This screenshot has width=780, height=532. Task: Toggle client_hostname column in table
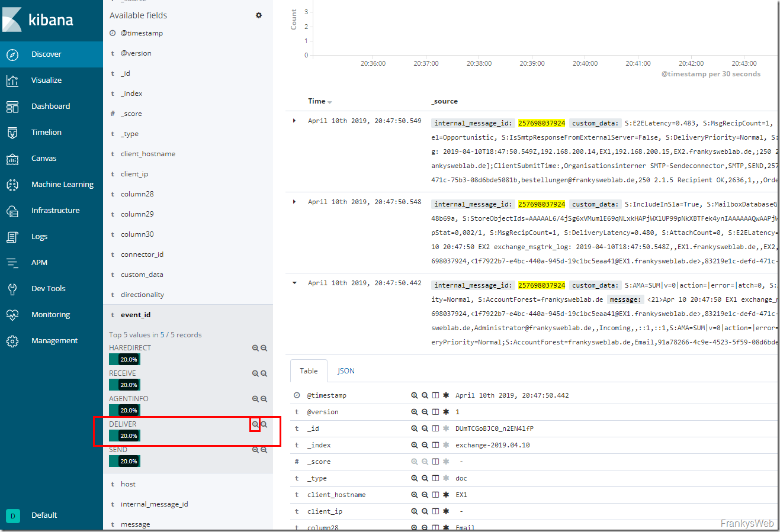pos(435,495)
